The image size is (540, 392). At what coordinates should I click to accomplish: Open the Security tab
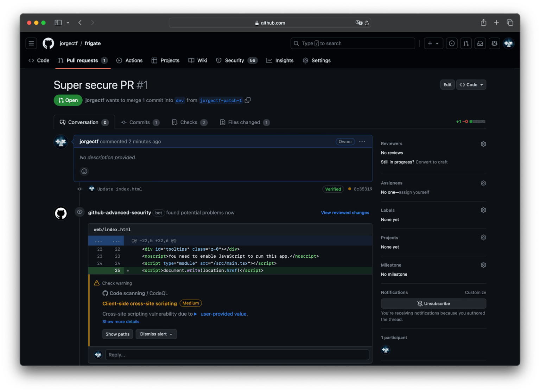[x=234, y=60]
